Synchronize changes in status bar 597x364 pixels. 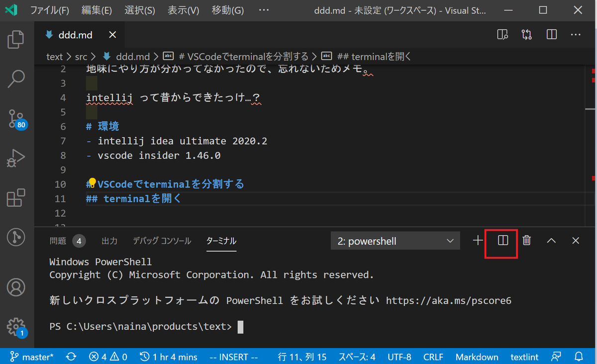point(71,357)
